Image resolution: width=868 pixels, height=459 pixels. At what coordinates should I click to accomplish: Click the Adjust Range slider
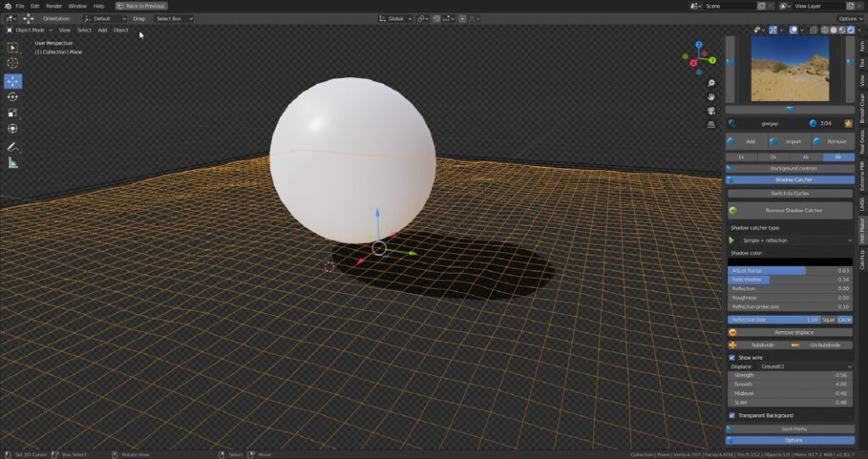click(790, 271)
